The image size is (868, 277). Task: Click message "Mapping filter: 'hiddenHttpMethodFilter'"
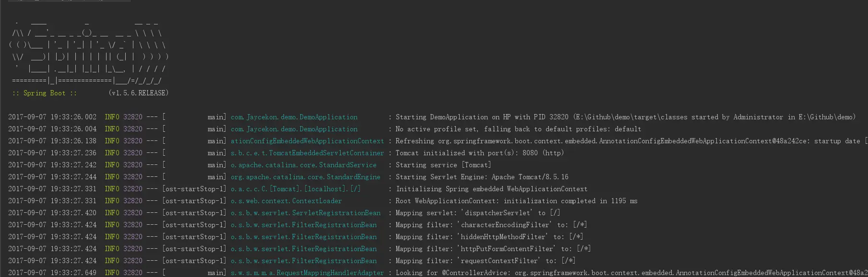click(471, 237)
